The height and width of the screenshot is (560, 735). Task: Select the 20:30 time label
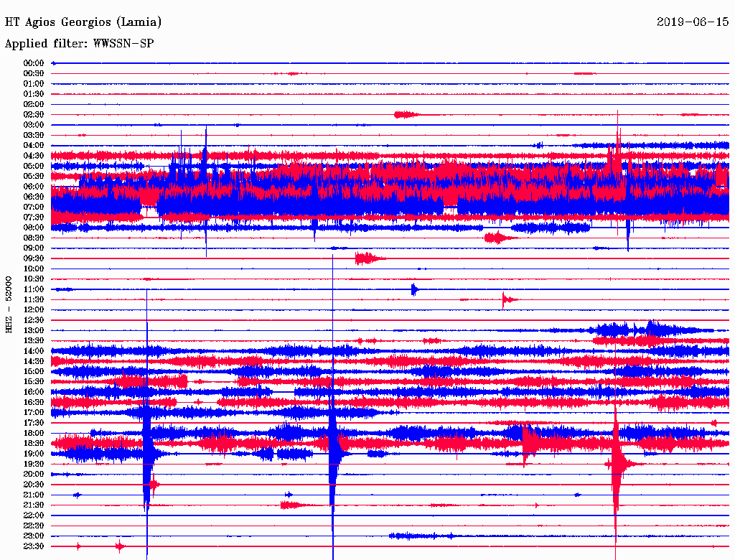34,485
